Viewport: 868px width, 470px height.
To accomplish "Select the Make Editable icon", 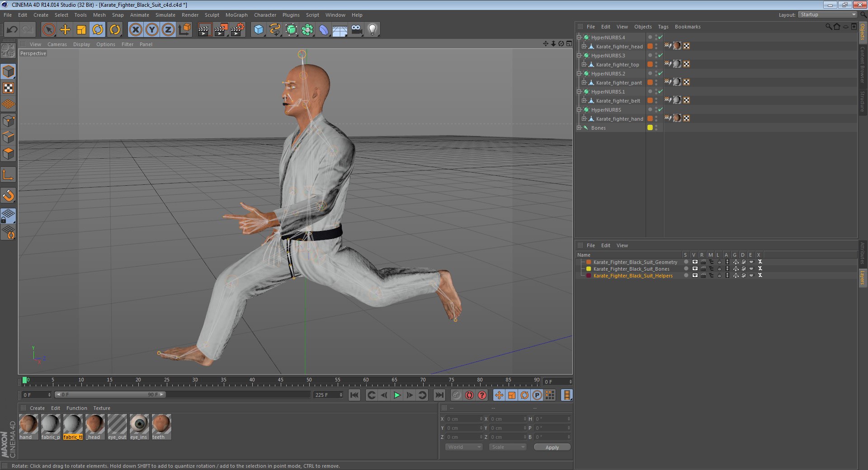I will coord(8,51).
